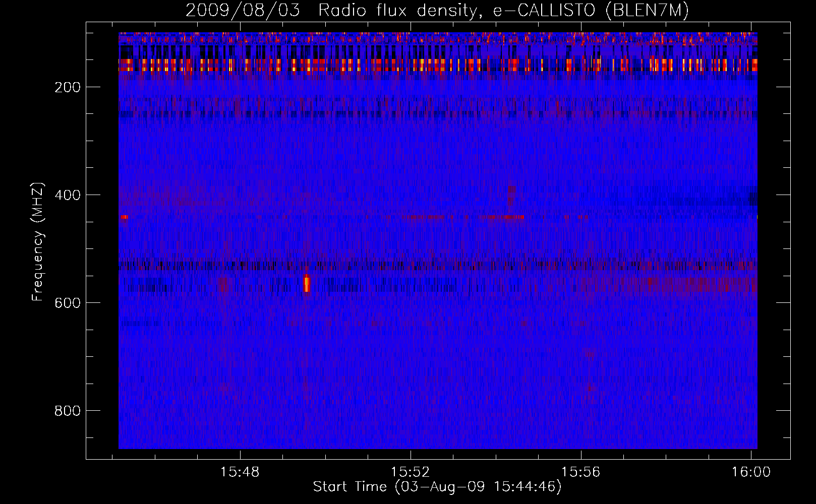Click the 16:00 time tick label

point(751,472)
